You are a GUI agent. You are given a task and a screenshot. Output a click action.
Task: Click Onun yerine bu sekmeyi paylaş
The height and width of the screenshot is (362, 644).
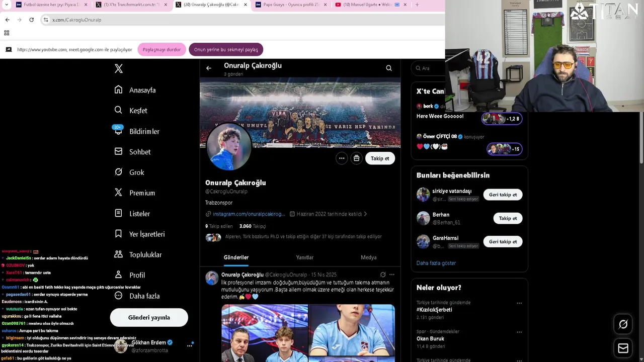pyautogui.click(x=226, y=50)
